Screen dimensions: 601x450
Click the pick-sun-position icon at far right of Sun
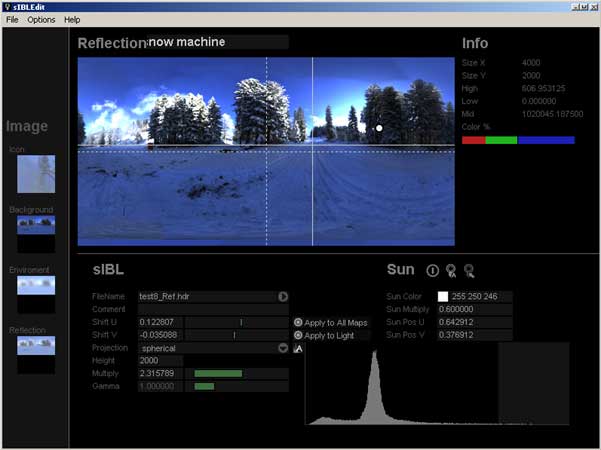click(x=469, y=271)
